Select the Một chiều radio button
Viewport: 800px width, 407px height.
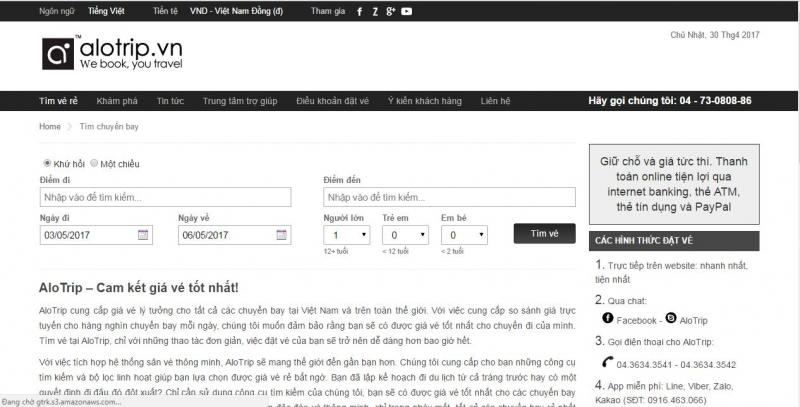tap(95, 163)
